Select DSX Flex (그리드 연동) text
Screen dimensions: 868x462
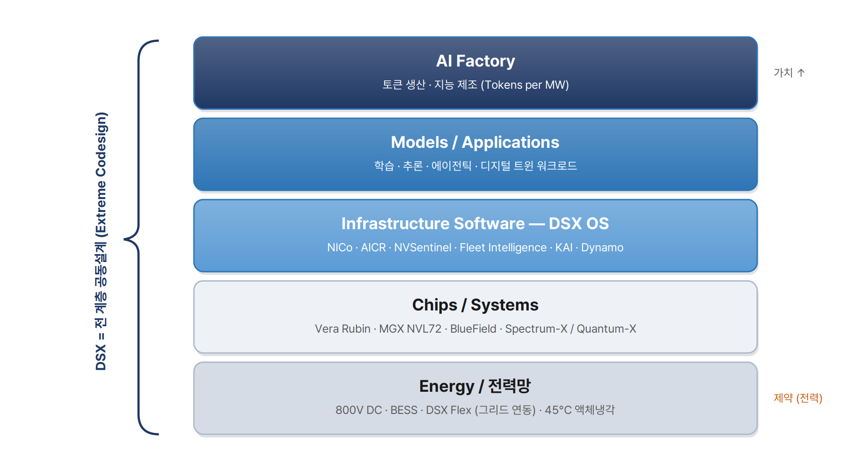(481, 410)
